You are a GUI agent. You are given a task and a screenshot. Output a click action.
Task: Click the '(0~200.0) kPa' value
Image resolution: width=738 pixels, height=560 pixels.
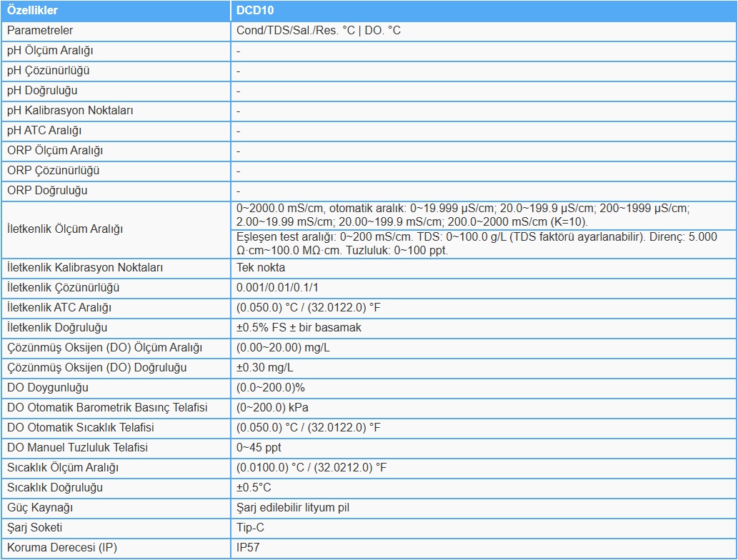[272, 408]
